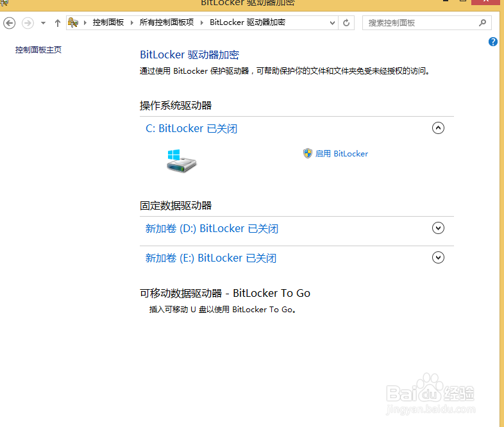Image resolution: width=504 pixels, height=427 pixels.
Task: Click the search magnifier icon
Action: coord(482,23)
